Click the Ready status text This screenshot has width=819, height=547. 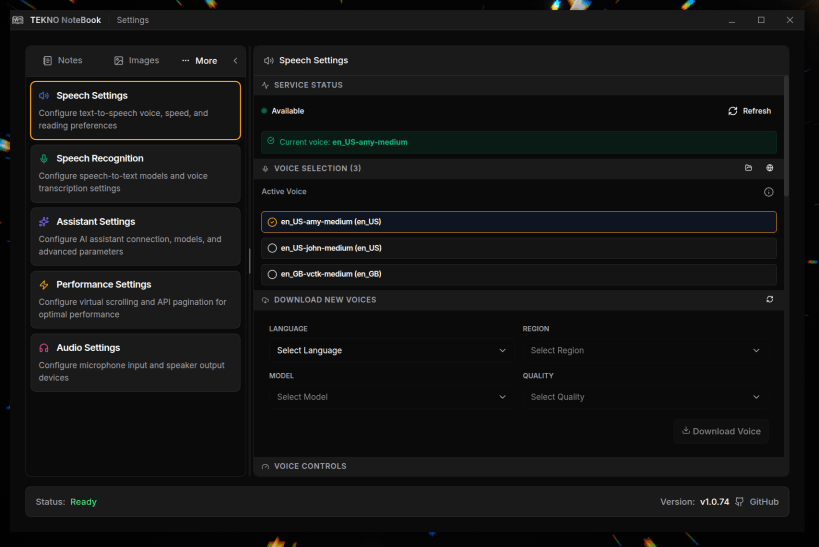point(84,502)
